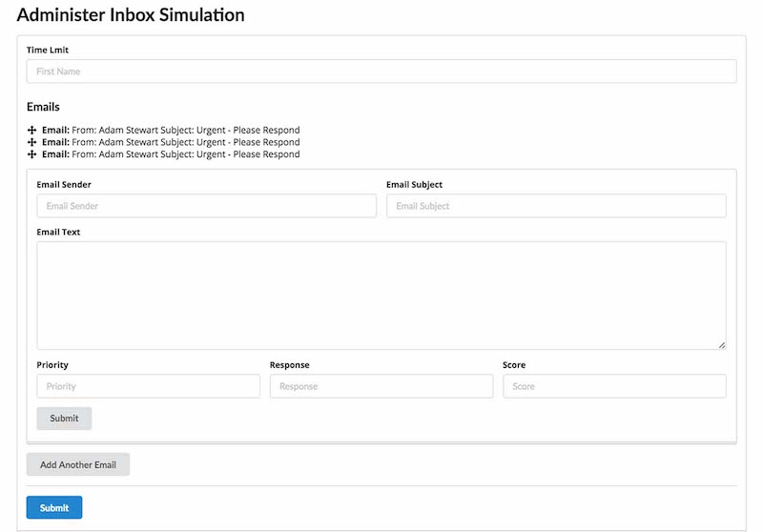Viewport: 763px width, 532px height.
Task: Click the Priority input box
Action: coord(149,386)
